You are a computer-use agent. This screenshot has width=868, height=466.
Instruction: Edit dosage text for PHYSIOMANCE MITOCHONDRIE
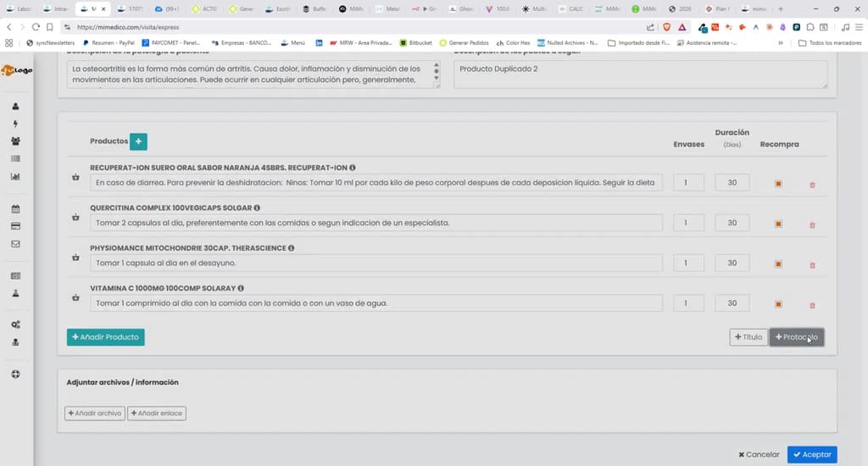point(376,263)
